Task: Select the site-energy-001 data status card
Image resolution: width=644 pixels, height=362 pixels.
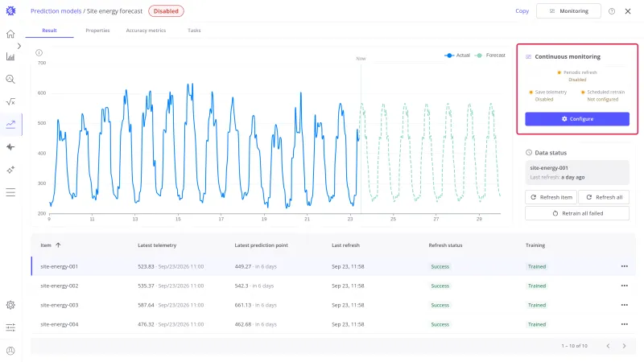Action: 577,172
